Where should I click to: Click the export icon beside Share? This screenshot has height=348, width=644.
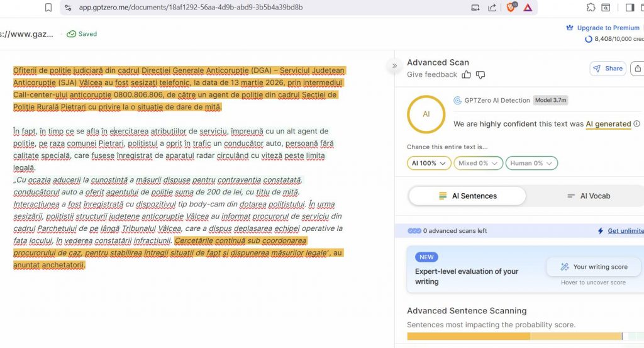click(638, 69)
